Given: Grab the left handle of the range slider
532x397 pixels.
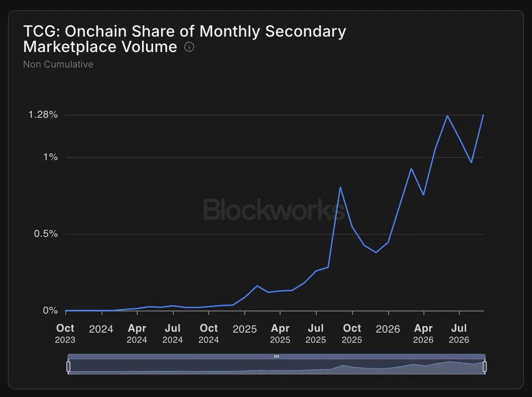Looking at the screenshot, I should 68,366.
